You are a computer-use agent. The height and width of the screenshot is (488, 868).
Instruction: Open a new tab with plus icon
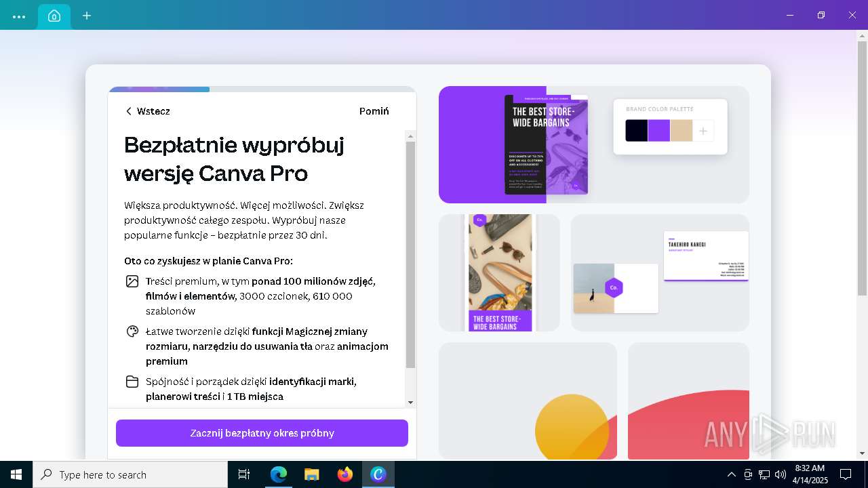coord(87,16)
